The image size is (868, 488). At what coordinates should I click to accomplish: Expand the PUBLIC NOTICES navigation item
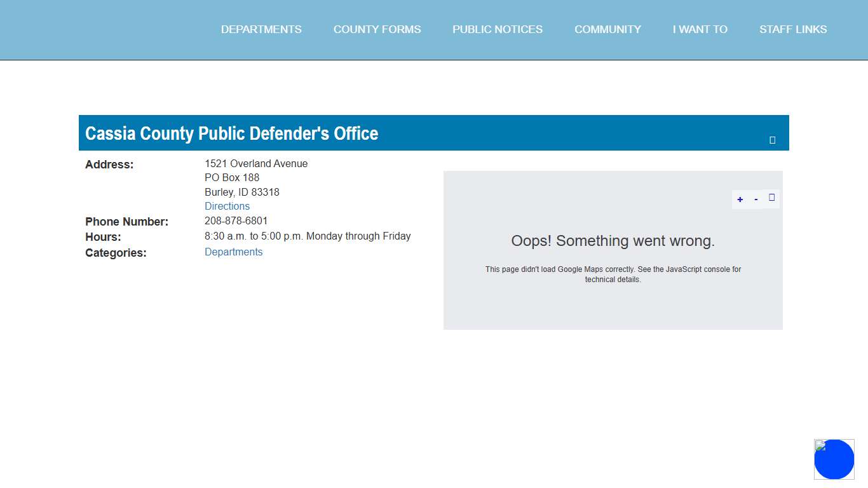(x=498, y=29)
